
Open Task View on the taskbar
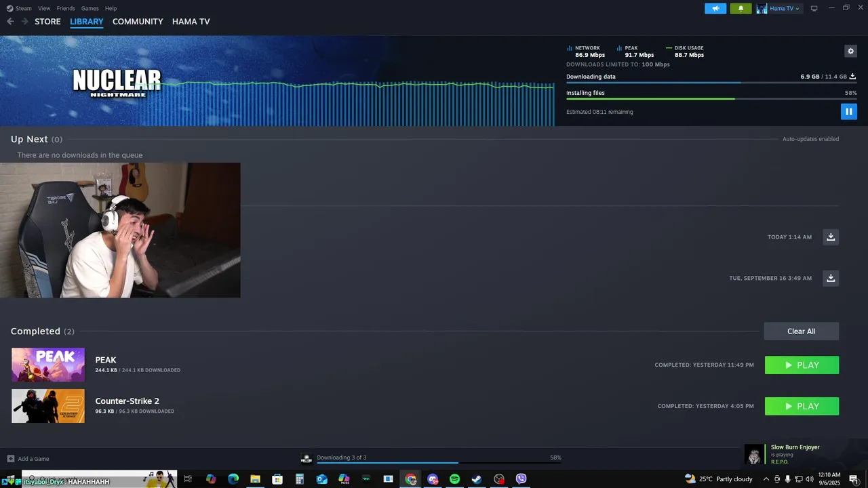(x=188, y=479)
